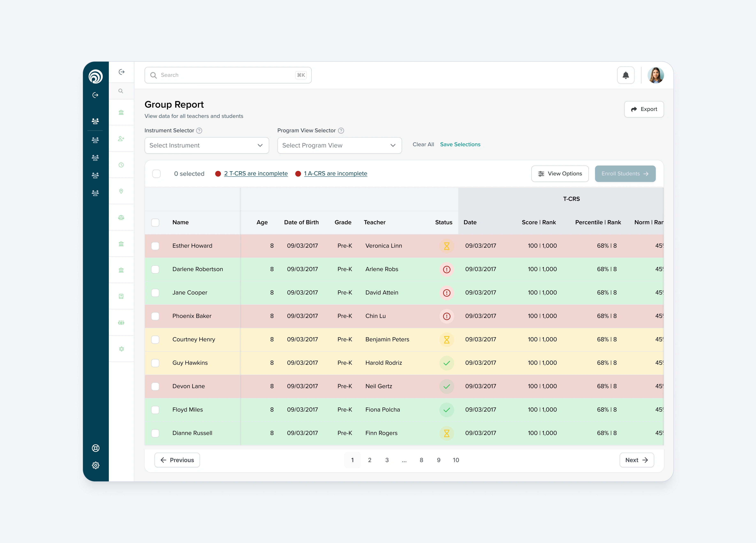Viewport: 756px width, 543px height.
Task: Click the balance scales sidebar icon
Action: 121,218
